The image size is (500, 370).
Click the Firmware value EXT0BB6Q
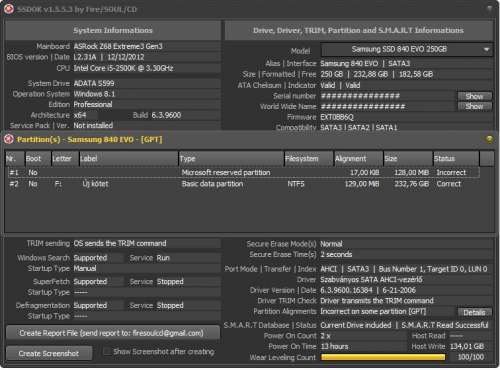[x=337, y=117]
